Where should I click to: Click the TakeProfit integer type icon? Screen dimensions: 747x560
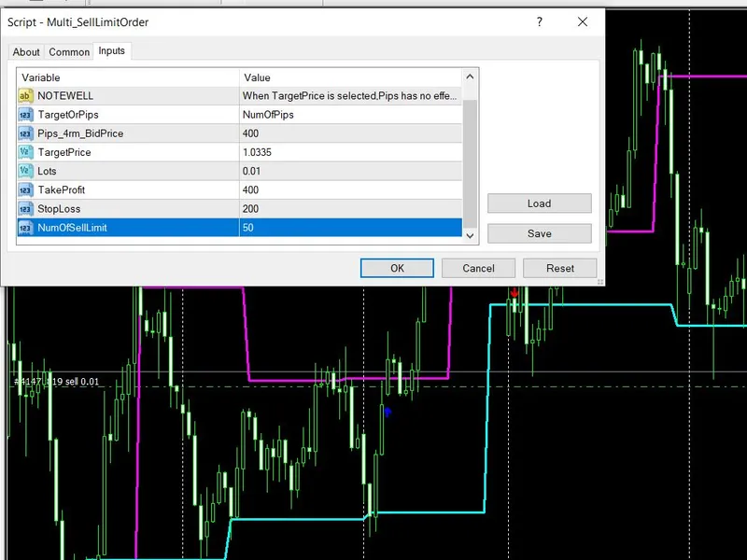pyautogui.click(x=25, y=190)
